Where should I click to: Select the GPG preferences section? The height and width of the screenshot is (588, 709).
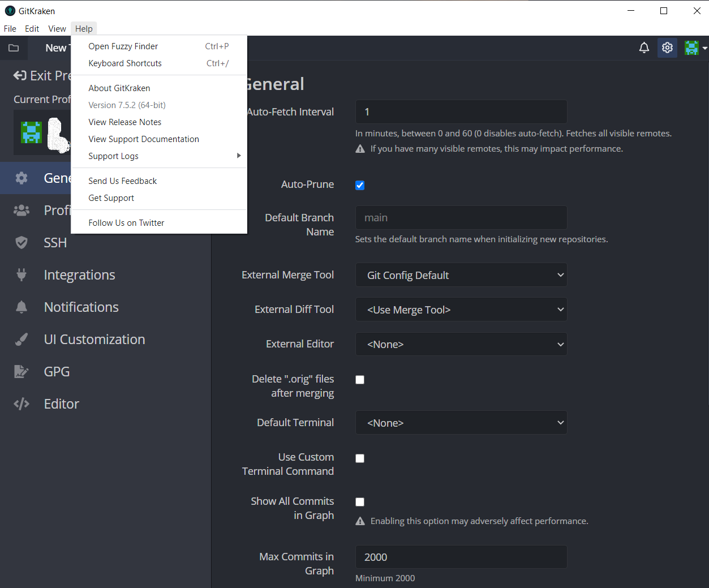click(x=105, y=372)
